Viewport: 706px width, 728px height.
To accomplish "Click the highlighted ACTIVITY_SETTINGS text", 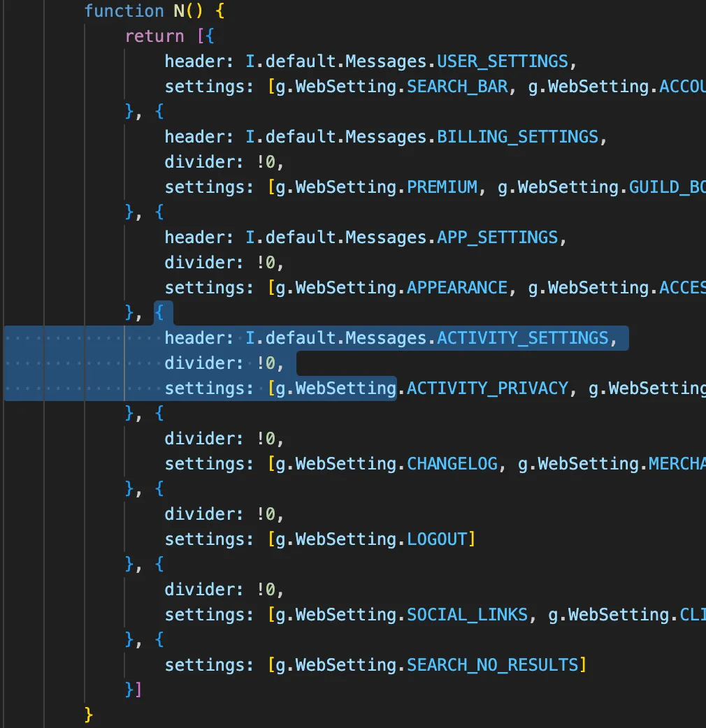I will pyautogui.click(x=524, y=337).
